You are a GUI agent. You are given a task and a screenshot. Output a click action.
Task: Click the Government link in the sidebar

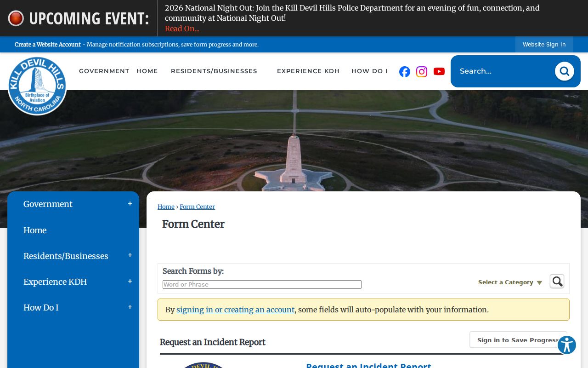48,204
